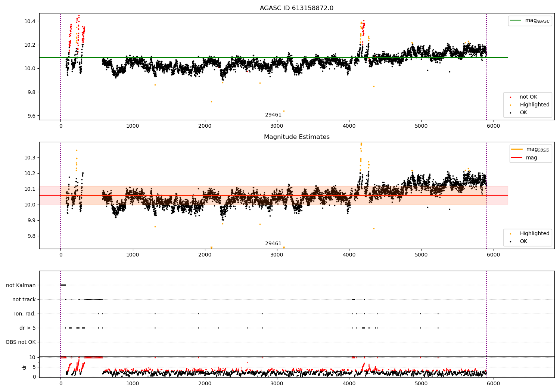This screenshot has height=392, width=560.
Task: Click the plot title 'AGASC ID 613158872.0'
Action: (x=296, y=8)
